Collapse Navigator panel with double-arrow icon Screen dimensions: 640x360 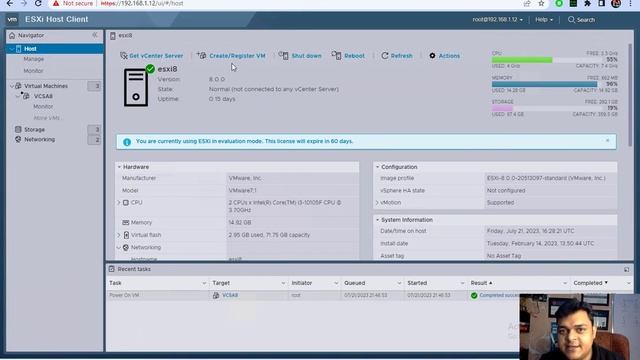coord(95,35)
